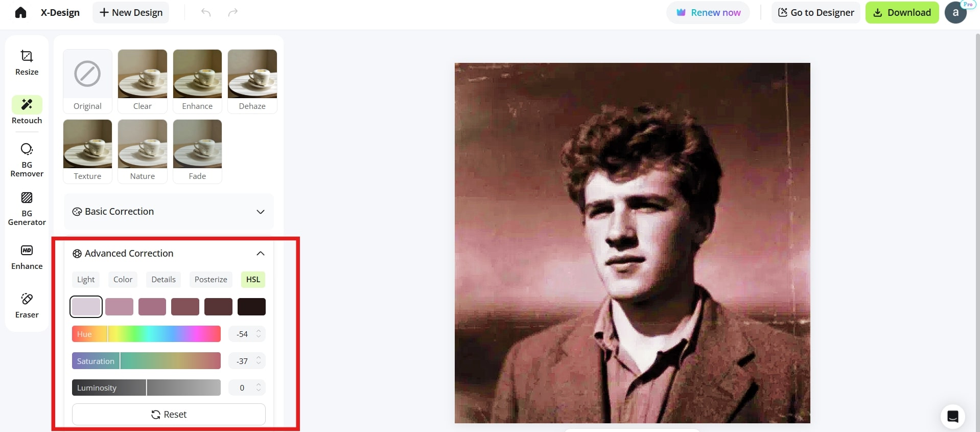Open the BG Remover tool
This screenshot has width=980, height=432.
point(27,160)
